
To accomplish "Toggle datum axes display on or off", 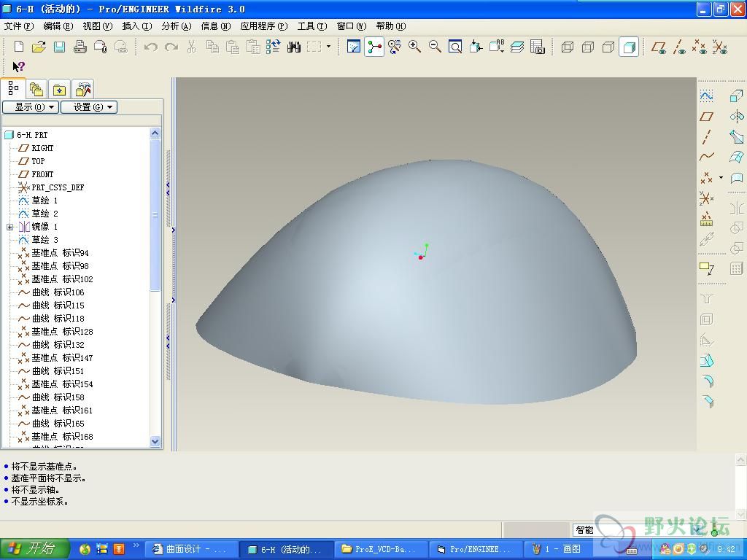I will tap(679, 47).
